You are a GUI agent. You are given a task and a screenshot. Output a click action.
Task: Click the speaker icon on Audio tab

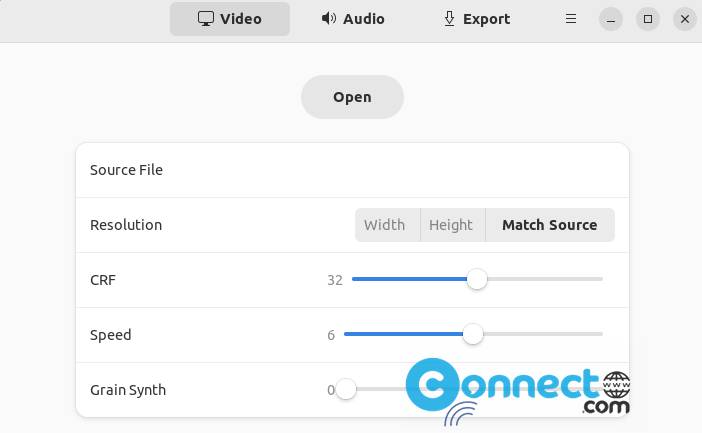(329, 18)
